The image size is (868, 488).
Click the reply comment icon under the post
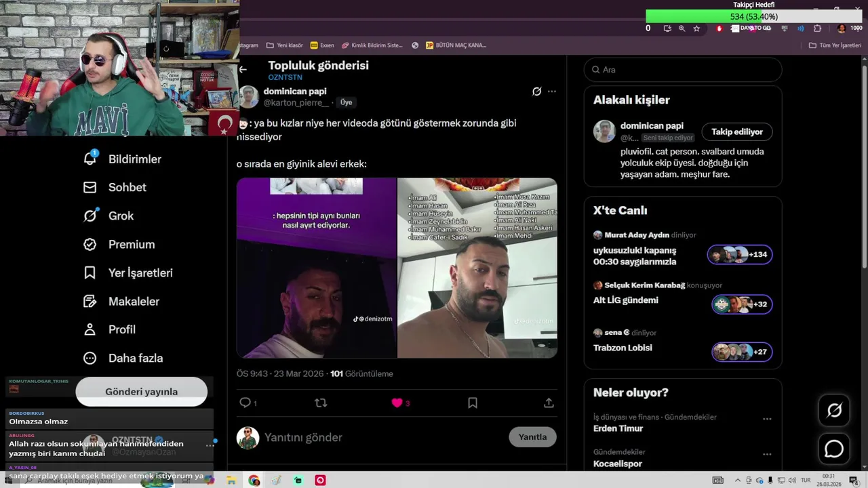pyautogui.click(x=245, y=403)
